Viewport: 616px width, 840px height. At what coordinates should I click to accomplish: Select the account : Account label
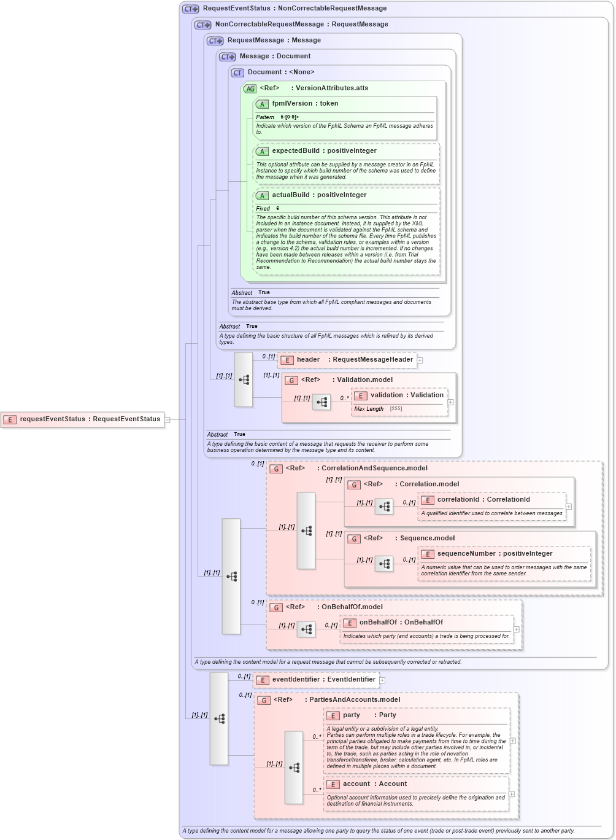[375, 784]
